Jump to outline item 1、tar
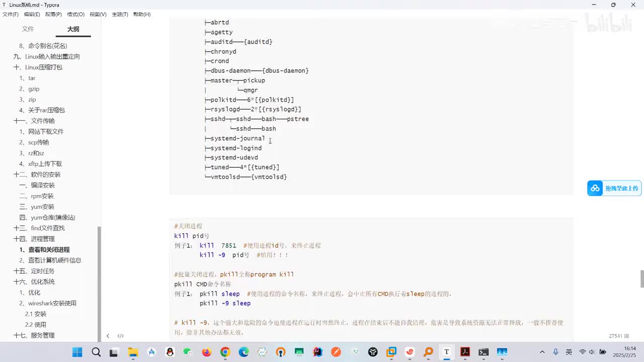Screen dimensions: 644x362 click(x=27, y=78)
